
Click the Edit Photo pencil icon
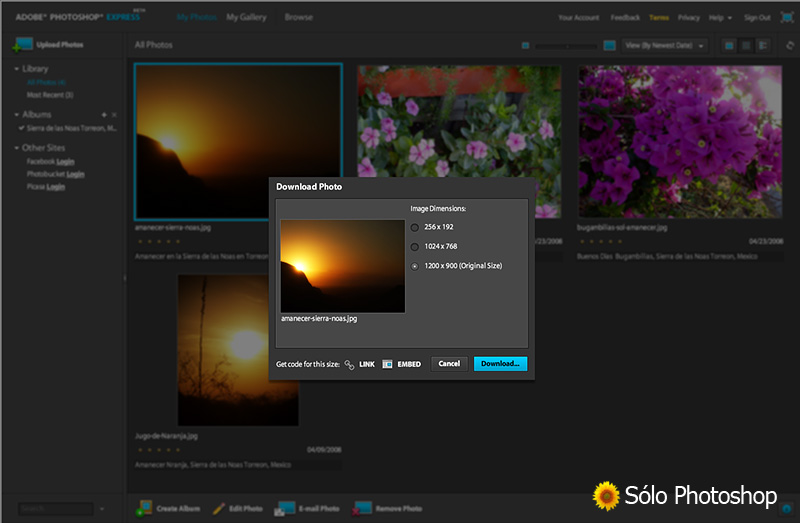219,508
